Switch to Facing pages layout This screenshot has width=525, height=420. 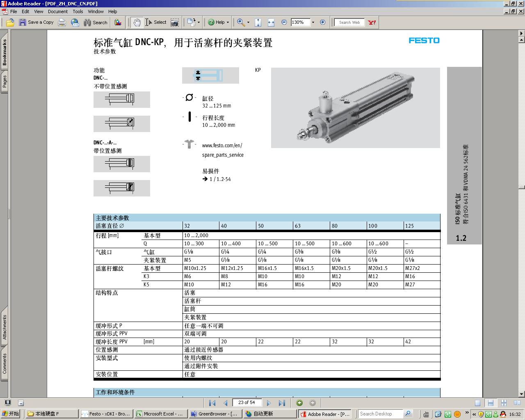(x=517, y=403)
